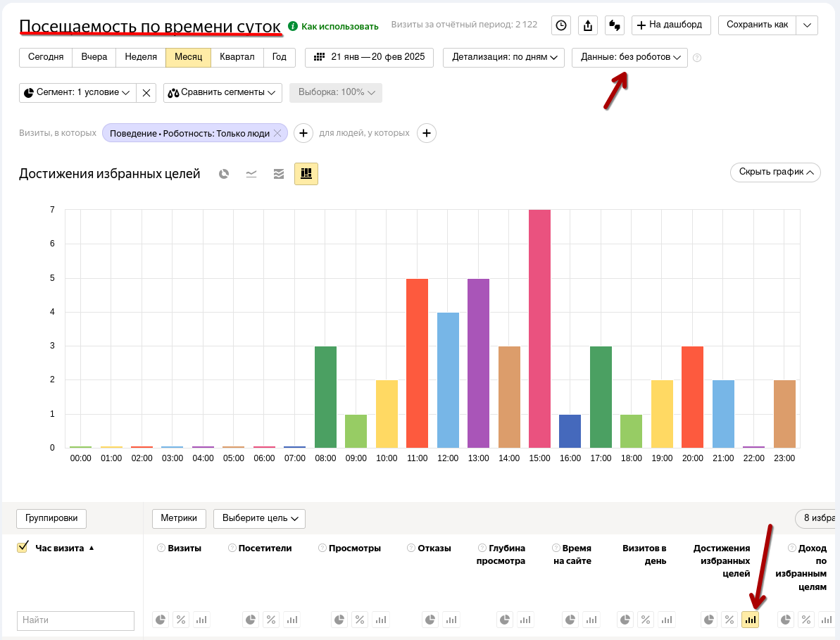
Task: Switch chart to pie chart view
Action: click(x=224, y=174)
